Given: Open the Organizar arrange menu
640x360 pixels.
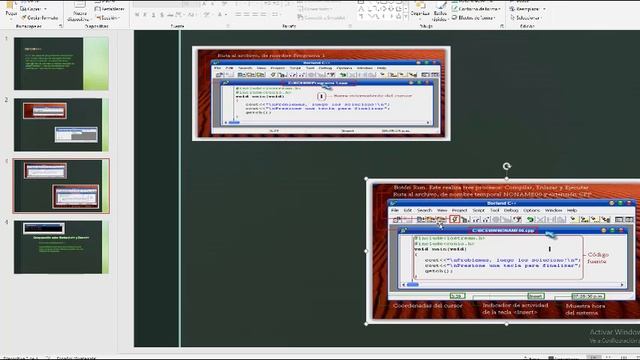Looking at the screenshot, I should coord(420,10).
